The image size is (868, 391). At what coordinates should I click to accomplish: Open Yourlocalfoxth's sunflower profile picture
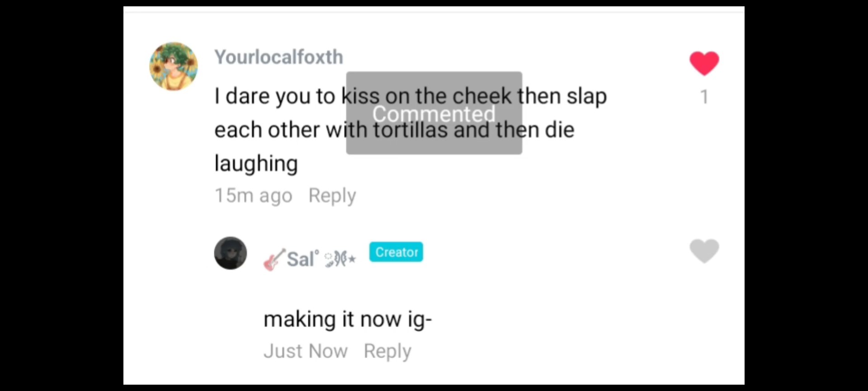(174, 67)
